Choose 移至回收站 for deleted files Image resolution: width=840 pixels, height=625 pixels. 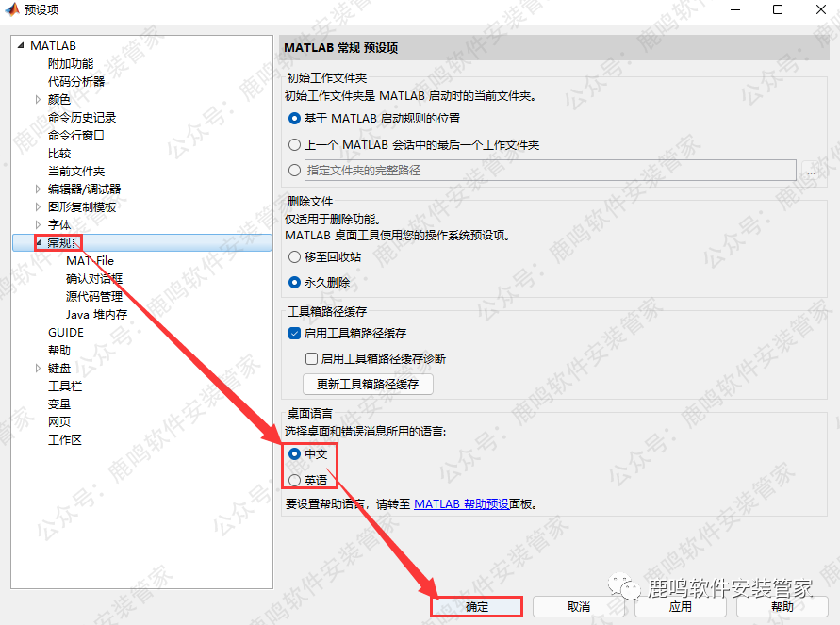(295, 256)
